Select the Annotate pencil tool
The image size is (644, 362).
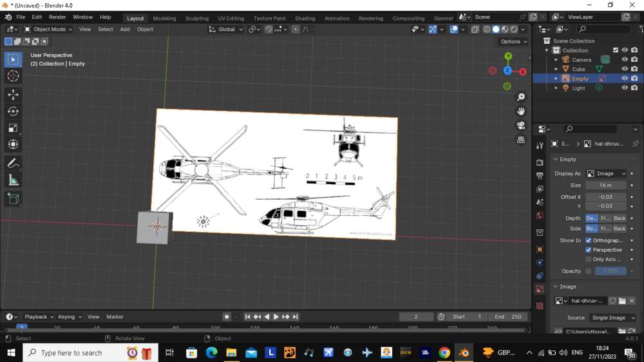(x=13, y=164)
